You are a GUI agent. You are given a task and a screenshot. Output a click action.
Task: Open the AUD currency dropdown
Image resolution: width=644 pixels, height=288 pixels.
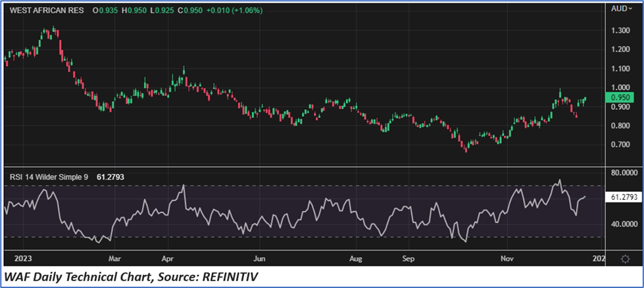click(x=621, y=9)
